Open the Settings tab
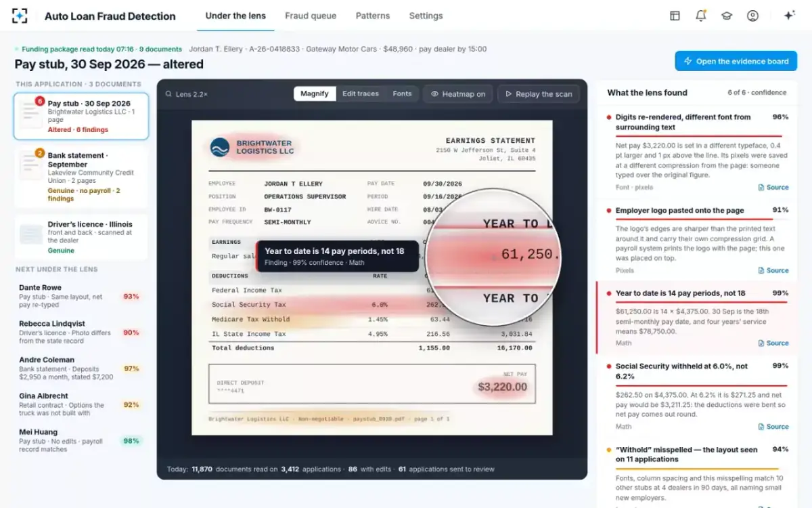The width and height of the screenshot is (812, 508). tap(426, 16)
